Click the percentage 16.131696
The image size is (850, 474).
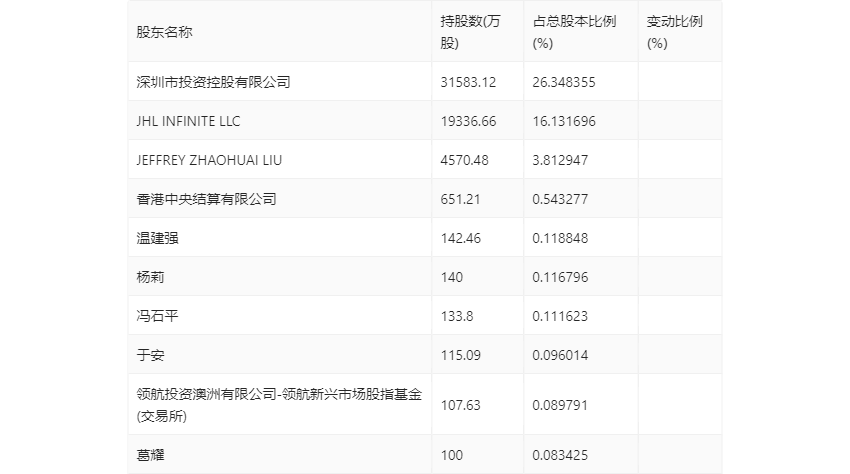tap(564, 121)
